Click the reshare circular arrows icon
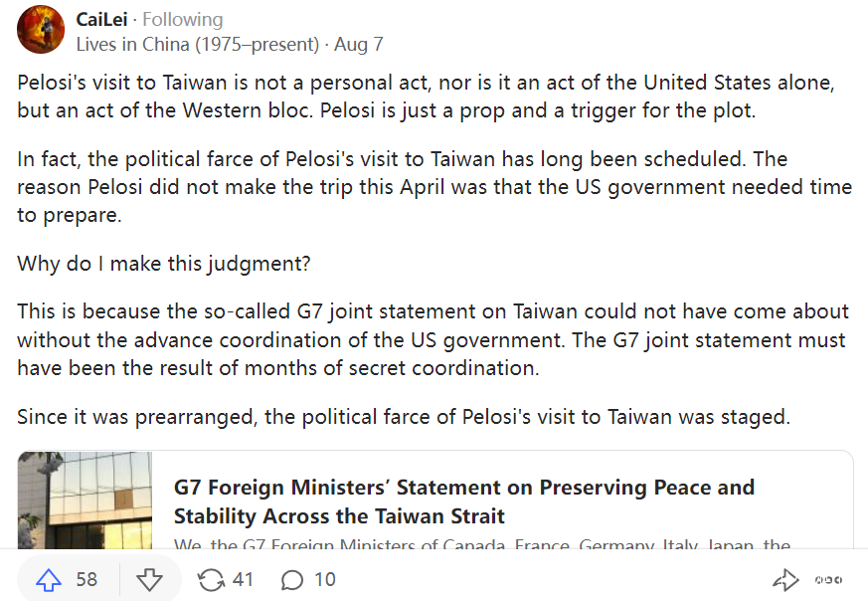868x601 pixels. click(x=211, y=579)
